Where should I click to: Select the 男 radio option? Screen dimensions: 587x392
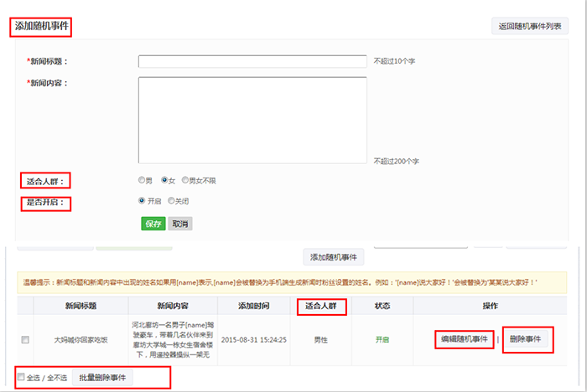tap(142, 180)
